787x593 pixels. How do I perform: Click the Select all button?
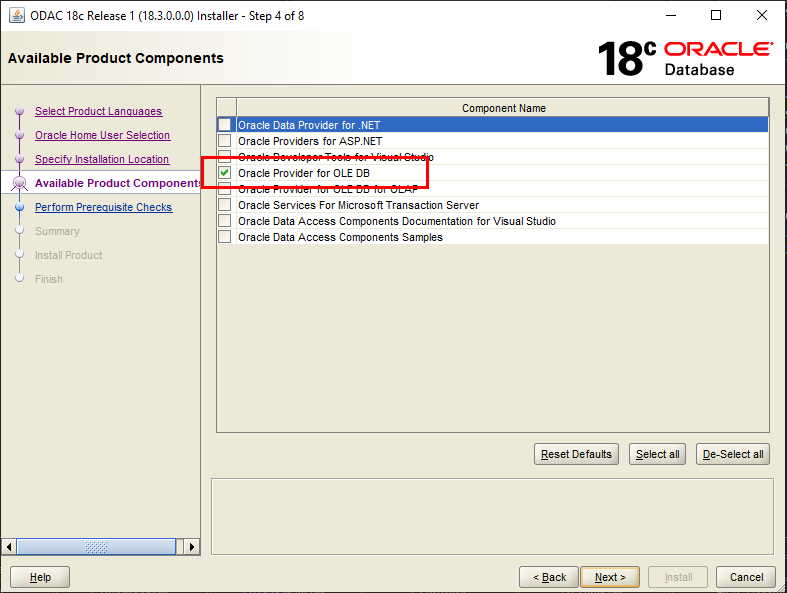tap(658, 454)
